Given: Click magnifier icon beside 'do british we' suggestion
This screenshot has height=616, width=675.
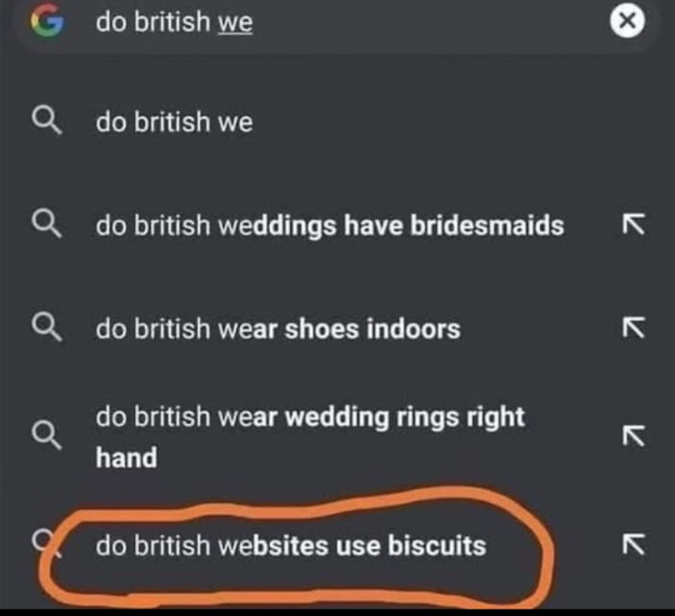Looking at the screenshot, I should (x=47, y=122).
